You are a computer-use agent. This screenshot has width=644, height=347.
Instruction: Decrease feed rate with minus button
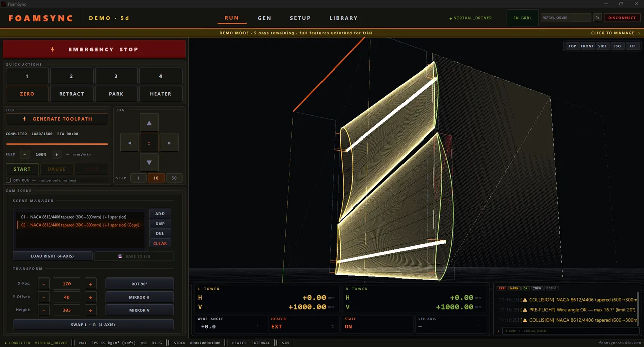click(25, 154)
